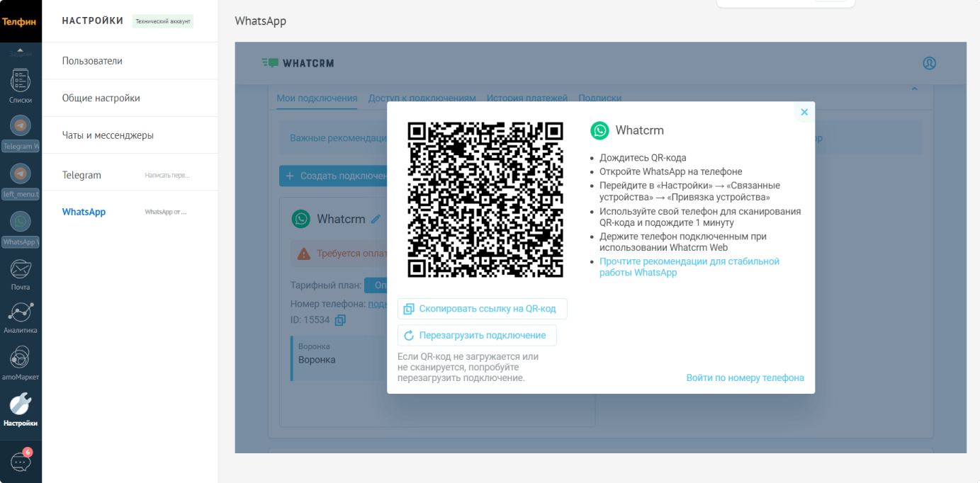Edit Whatcrm connection name pencil icon
This screenshot has width=980, height=483.
[376, 219]
